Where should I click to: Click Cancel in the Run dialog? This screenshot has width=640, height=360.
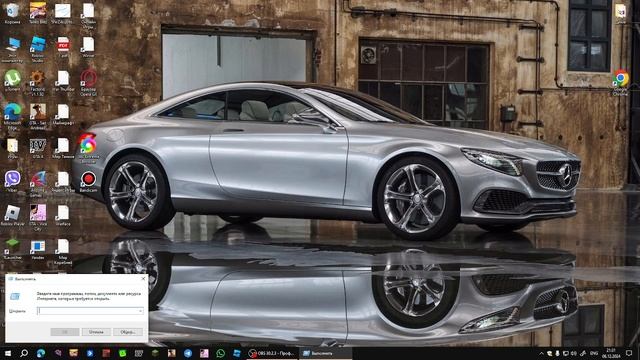click(96, 332)
